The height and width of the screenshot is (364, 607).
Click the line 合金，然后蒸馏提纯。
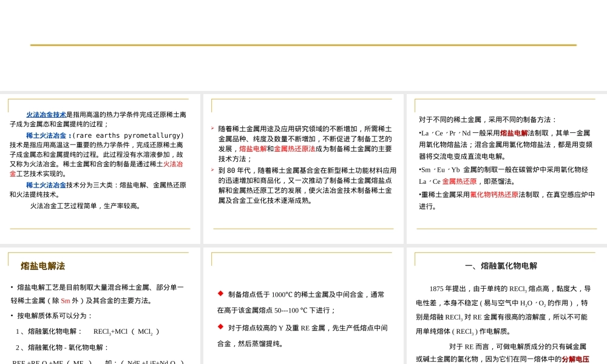click(x=249, y=344)
